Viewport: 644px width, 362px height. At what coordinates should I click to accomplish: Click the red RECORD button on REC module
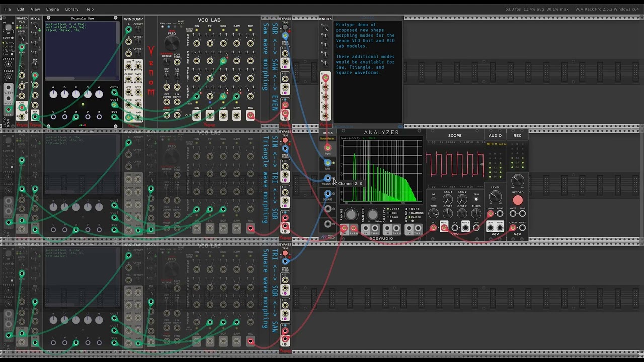pos(518,200)
